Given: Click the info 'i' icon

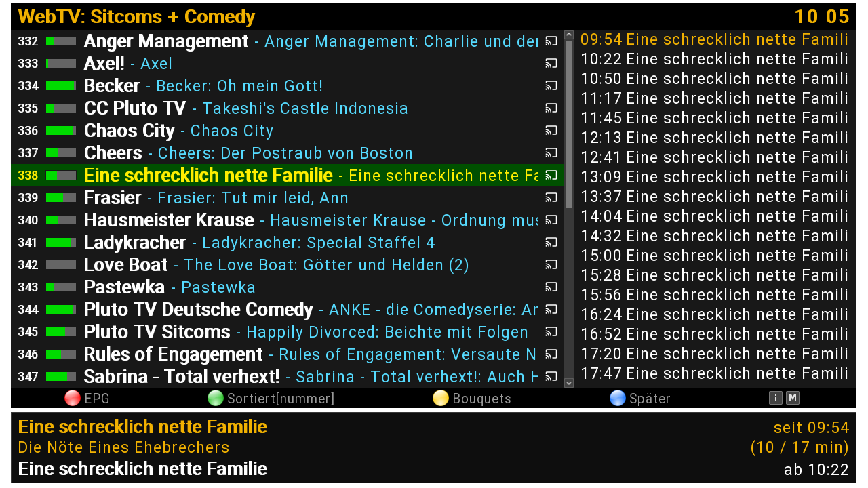Looking at the screenshot, I should pos(776,399).
